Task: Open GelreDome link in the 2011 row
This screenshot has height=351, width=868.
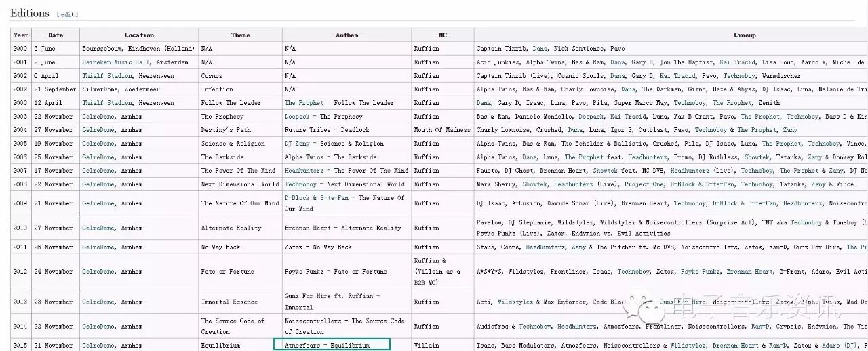Action: coord(98,247)
